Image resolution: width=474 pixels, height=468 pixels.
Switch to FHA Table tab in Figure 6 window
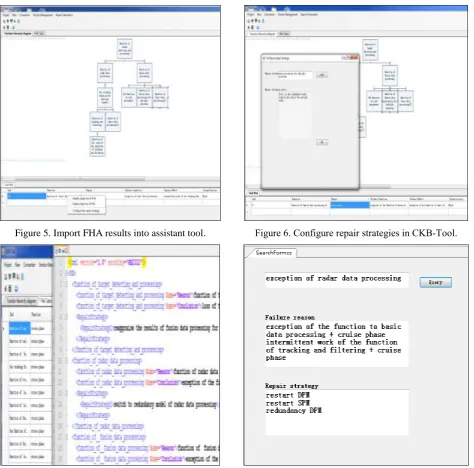pos(284,34)
